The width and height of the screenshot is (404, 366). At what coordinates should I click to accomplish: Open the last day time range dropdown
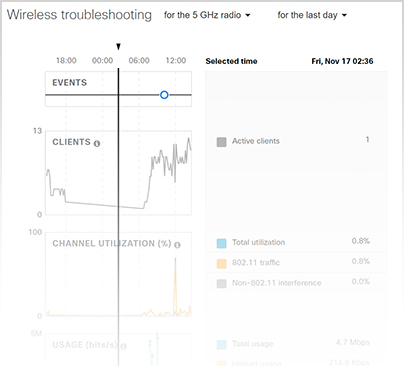point(312,15)
